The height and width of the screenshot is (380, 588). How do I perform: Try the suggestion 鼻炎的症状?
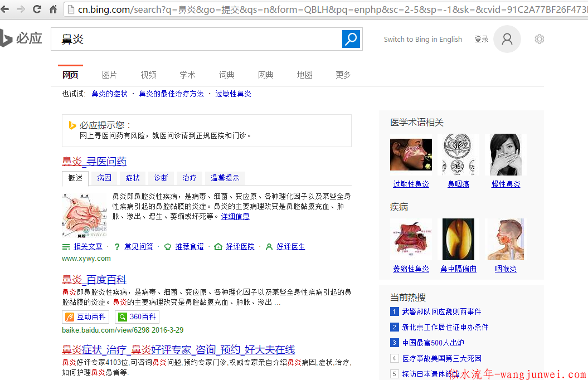pos(109,94)
